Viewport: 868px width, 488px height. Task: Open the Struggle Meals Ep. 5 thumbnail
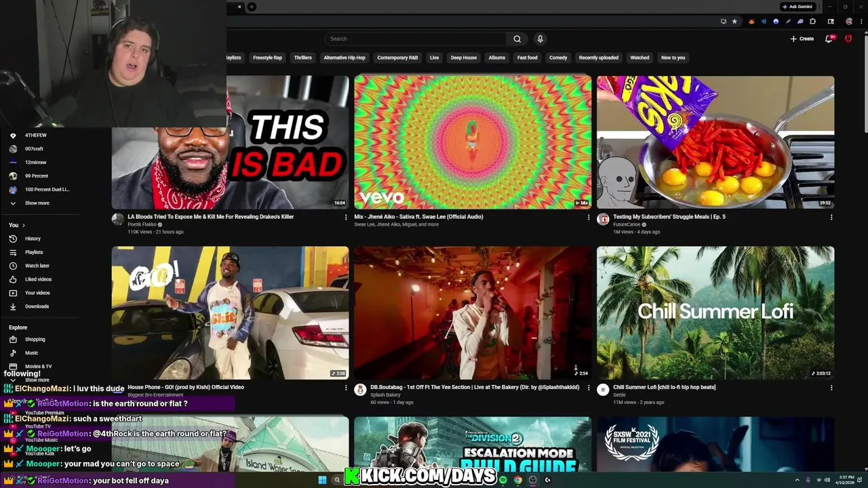tap(715, 142)
